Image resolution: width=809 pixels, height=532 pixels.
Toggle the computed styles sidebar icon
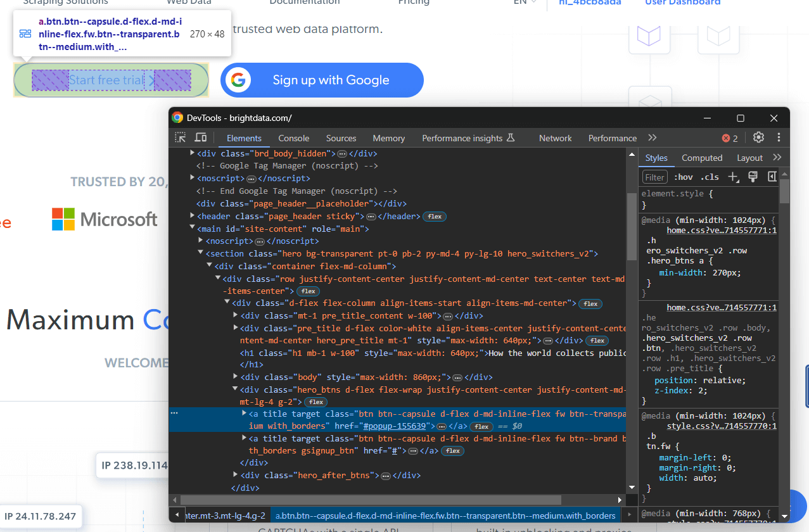point(772,177)
